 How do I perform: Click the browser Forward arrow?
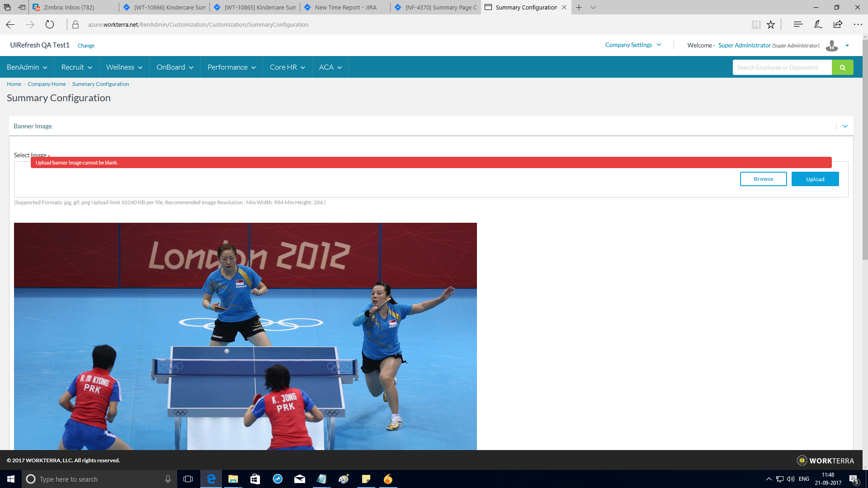[30, 25]
